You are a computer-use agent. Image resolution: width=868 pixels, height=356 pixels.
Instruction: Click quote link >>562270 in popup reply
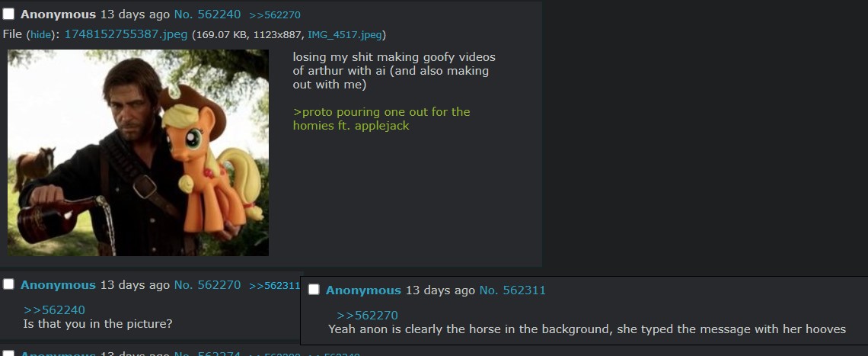coord(367,316)
